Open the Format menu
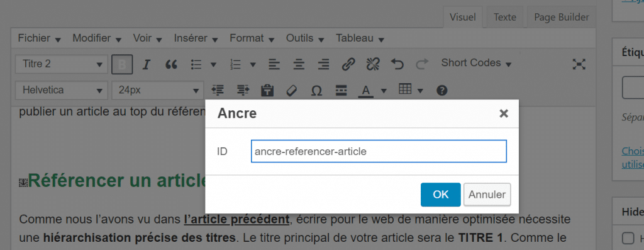The width and height of the screenshot is (644, 250). (252, 38)
